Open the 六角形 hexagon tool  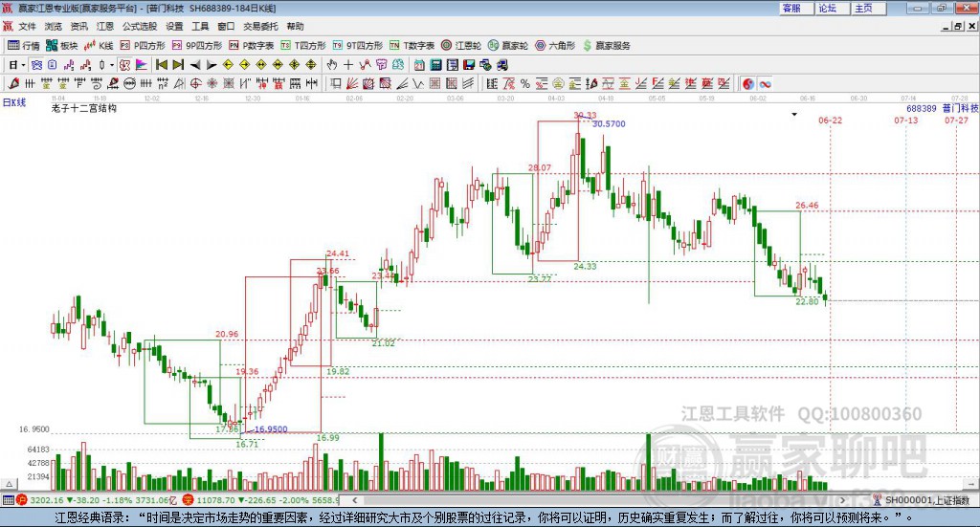(x=555, y=46)
